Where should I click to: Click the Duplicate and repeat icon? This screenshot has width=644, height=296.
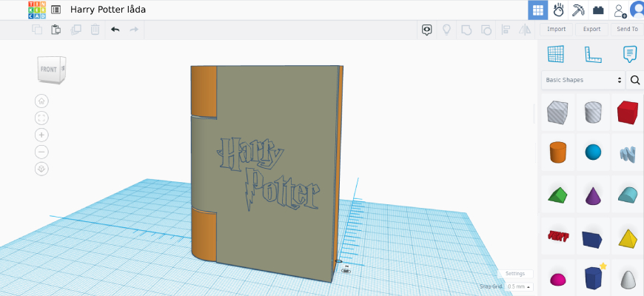pos(76,30)
